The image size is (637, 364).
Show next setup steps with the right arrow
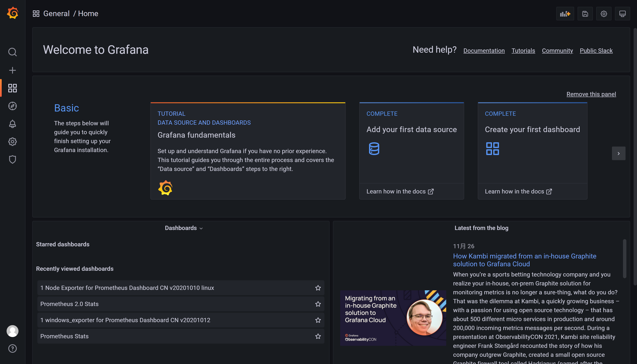click(619, 153)
